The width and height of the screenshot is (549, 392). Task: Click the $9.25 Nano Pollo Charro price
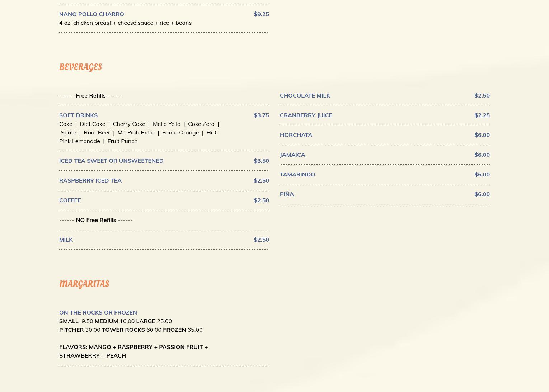(x=261, y=14)
